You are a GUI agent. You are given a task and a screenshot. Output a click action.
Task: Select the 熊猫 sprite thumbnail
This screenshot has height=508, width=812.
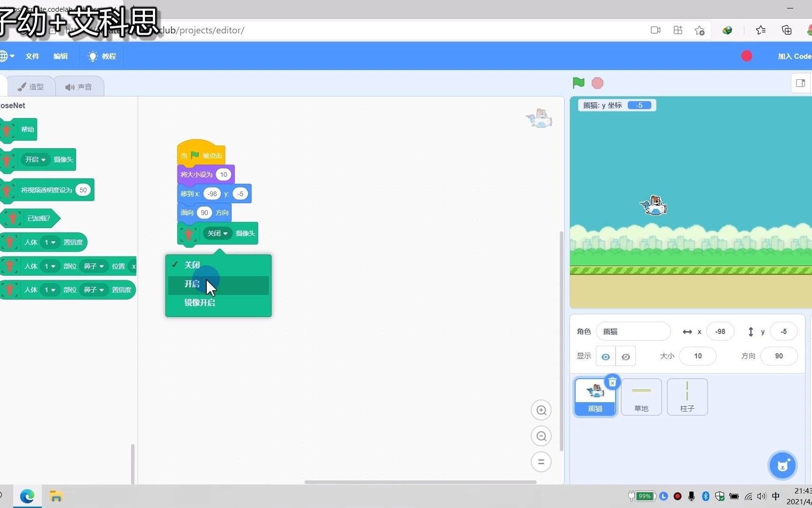595,397
